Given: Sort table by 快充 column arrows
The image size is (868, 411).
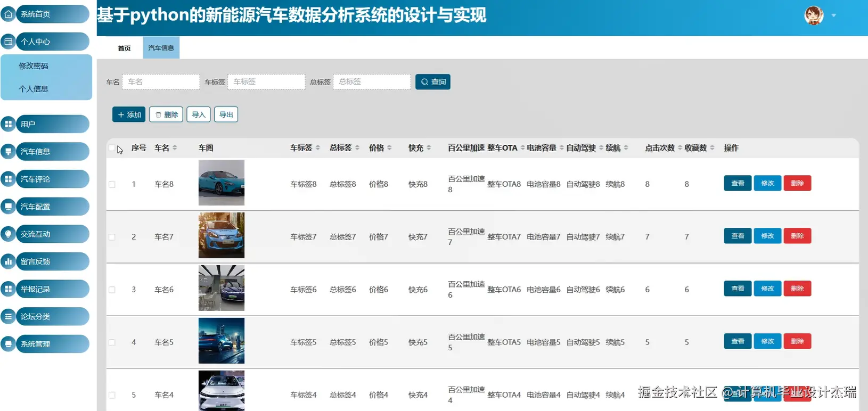Looking at the screenshot, I should [x=429, y=147].
